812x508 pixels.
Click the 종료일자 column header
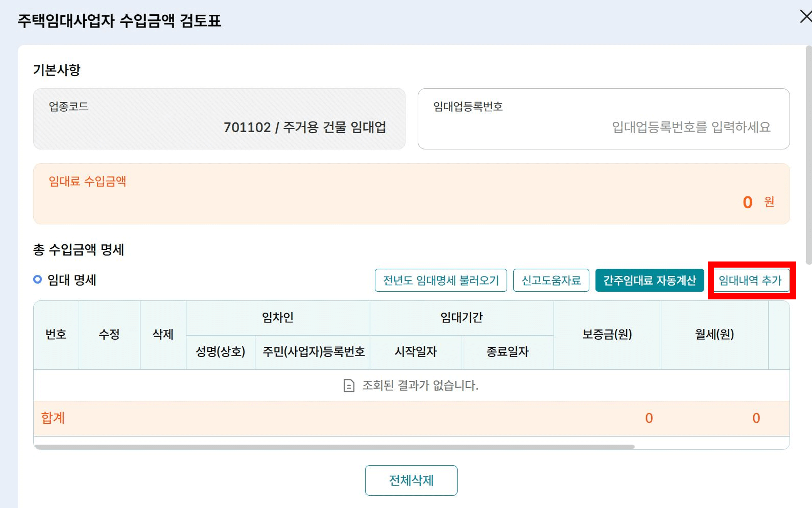tap(508, 352)
